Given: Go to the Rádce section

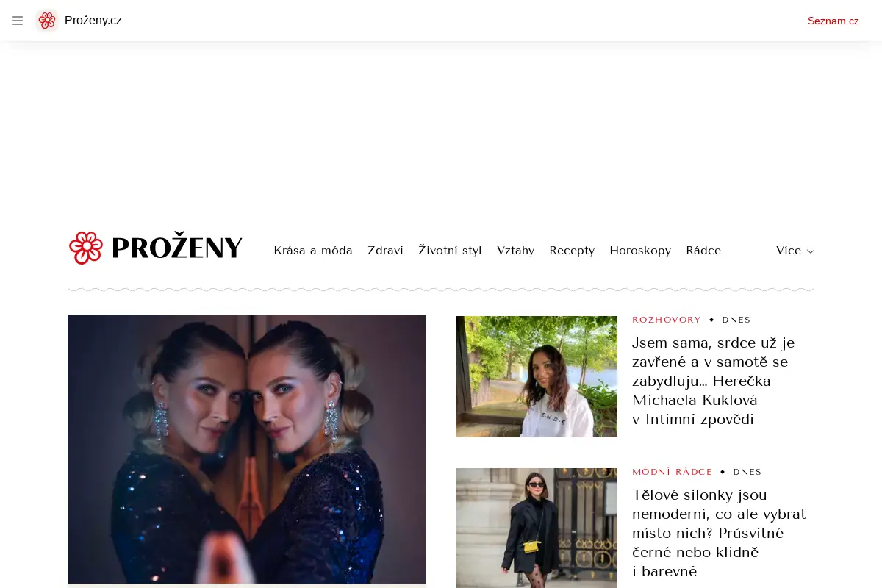Looking at the screenshot, I should [x=703, y=251].
